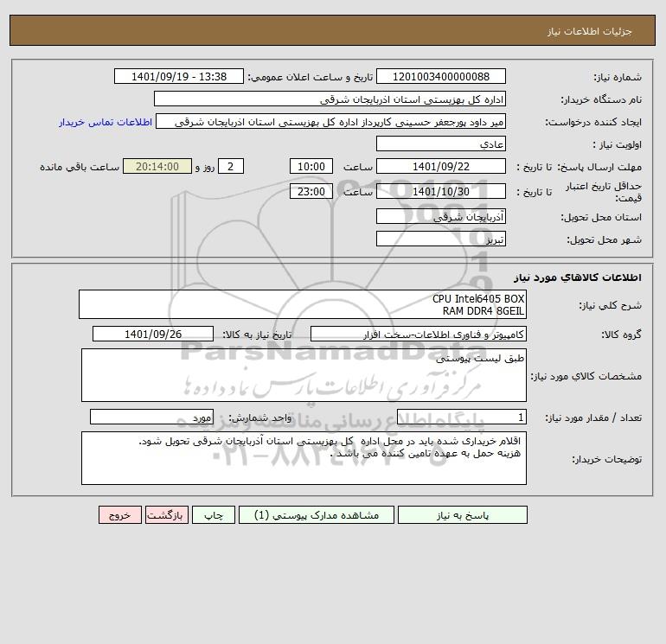Image resolution: width=666 pixels, height=644 pixels.
Task: Click the خروج exit button
Action: [120, 515]
